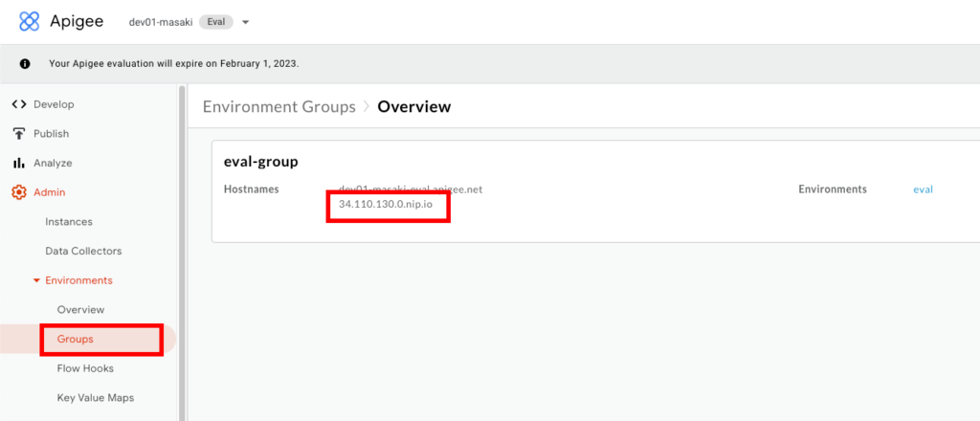Click the 34.110.130.0.nip.io hostname
Viewport: 980px width, 421px height.
[x=385, y=205]
